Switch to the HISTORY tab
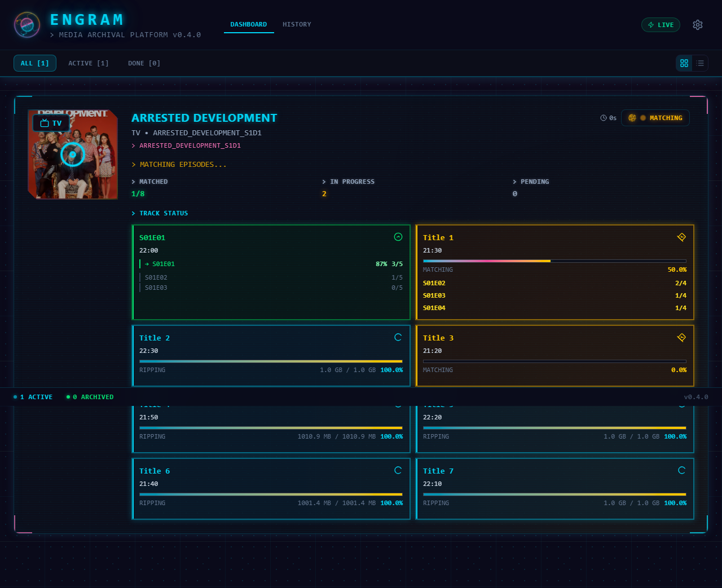This screenshot has height=588, width=722. (297, 24)
